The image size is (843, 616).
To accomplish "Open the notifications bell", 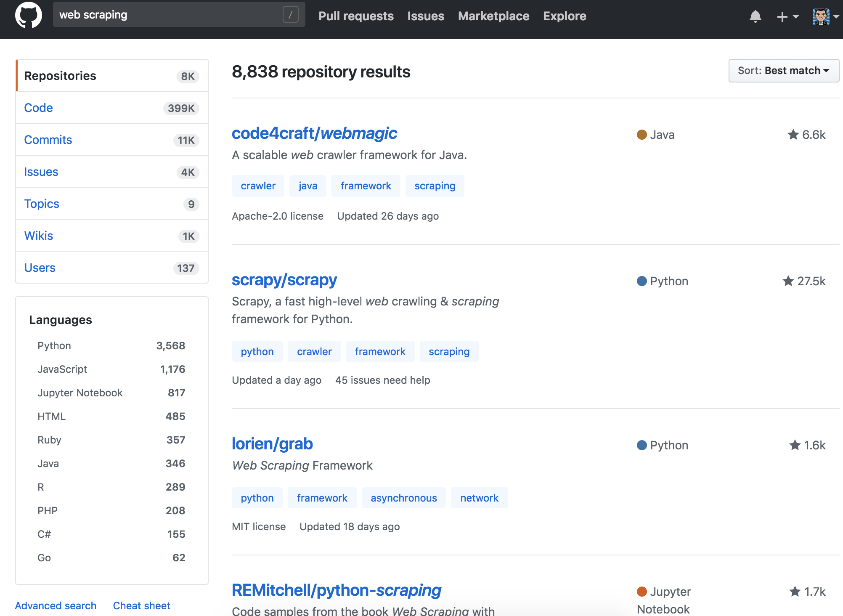I will click(755, 16).
